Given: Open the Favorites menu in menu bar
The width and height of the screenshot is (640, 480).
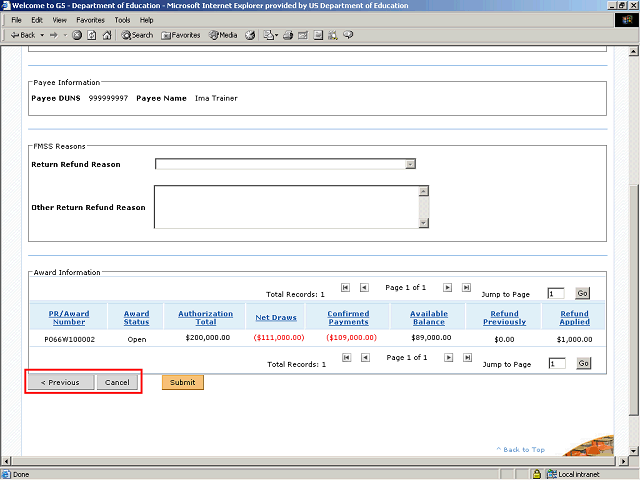Looking at the screenshot, I should tap(90, 20).
